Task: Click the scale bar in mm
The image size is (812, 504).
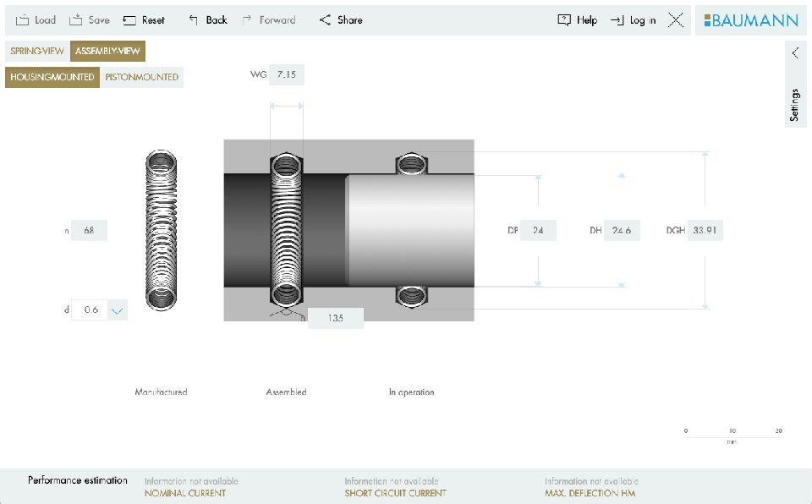Action: tap(732, 436)
